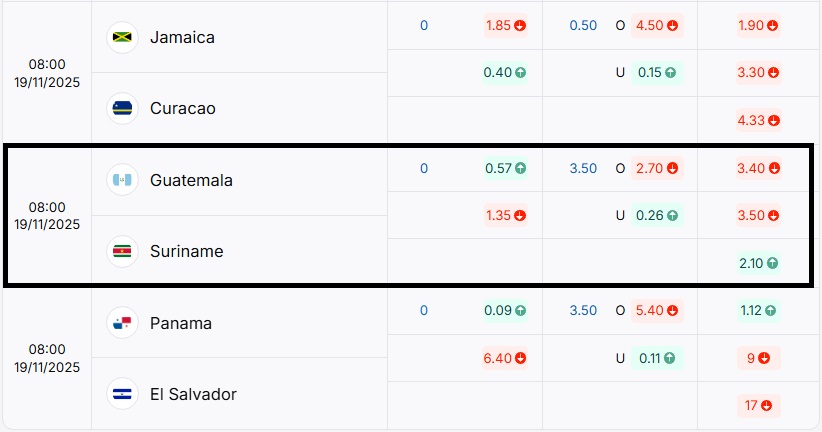This screenshot has width=822, height=432.
Task: Pick Over 4.50 odds for Jamaica match
Action: (657, 25)
